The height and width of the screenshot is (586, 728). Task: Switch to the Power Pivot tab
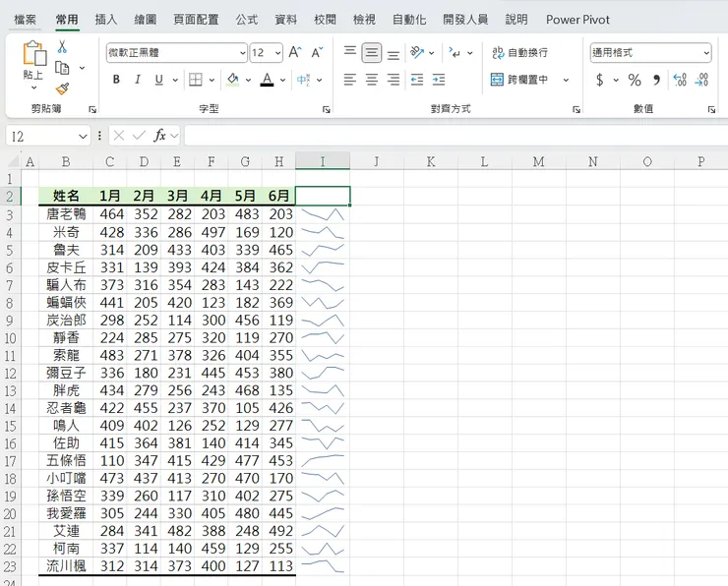coord(577,20)
